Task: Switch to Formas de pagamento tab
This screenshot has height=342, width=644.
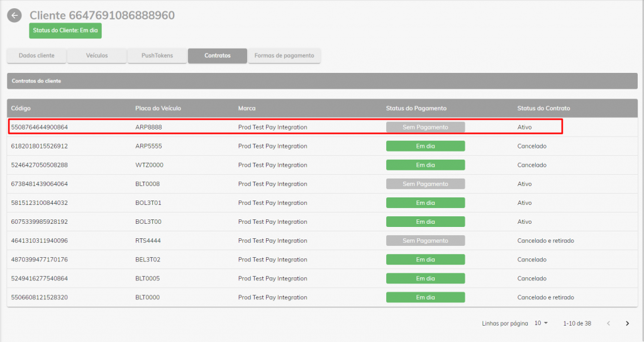Action: click(x=284, y=55)
